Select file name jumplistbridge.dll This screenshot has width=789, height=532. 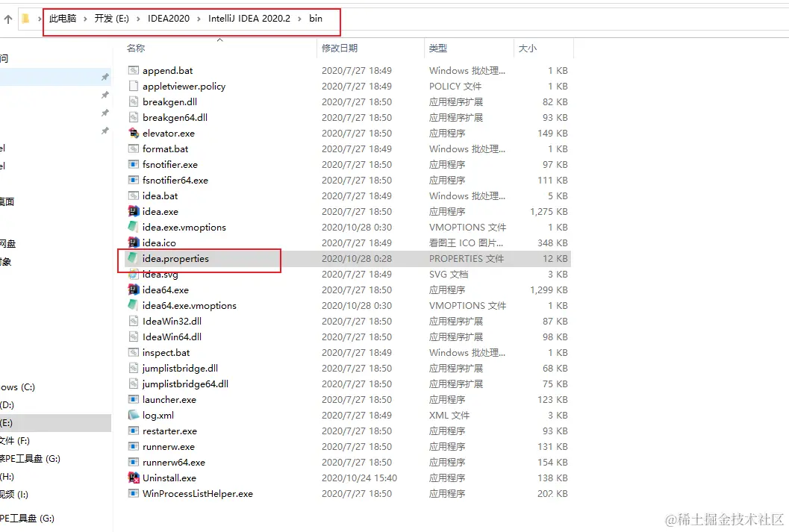[x=180, y=368]
